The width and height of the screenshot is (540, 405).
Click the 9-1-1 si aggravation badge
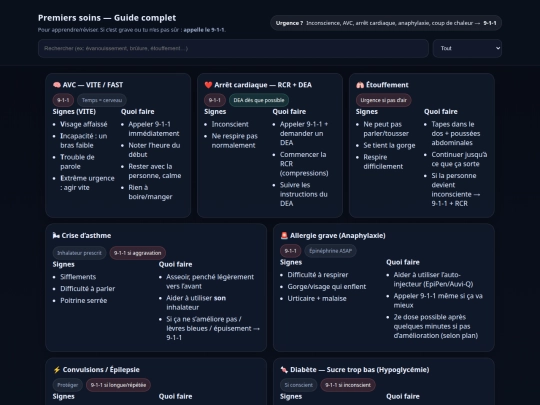(x=137, y=253)
